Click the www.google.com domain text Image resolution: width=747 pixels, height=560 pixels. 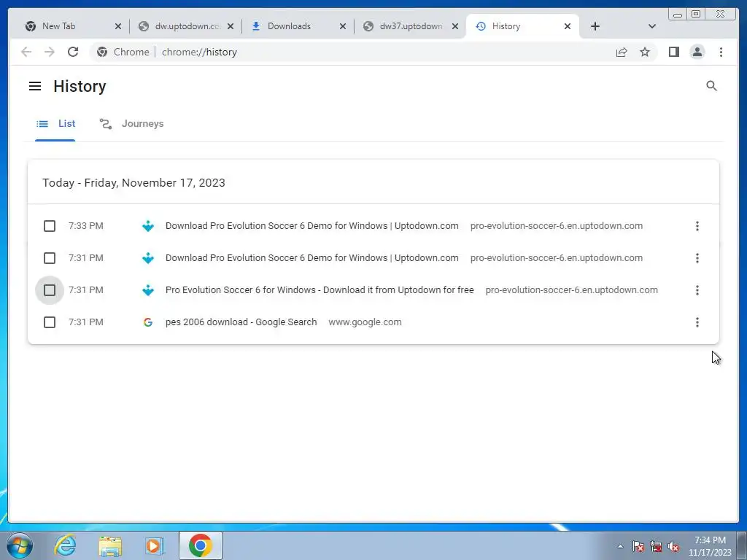[365, 322]
